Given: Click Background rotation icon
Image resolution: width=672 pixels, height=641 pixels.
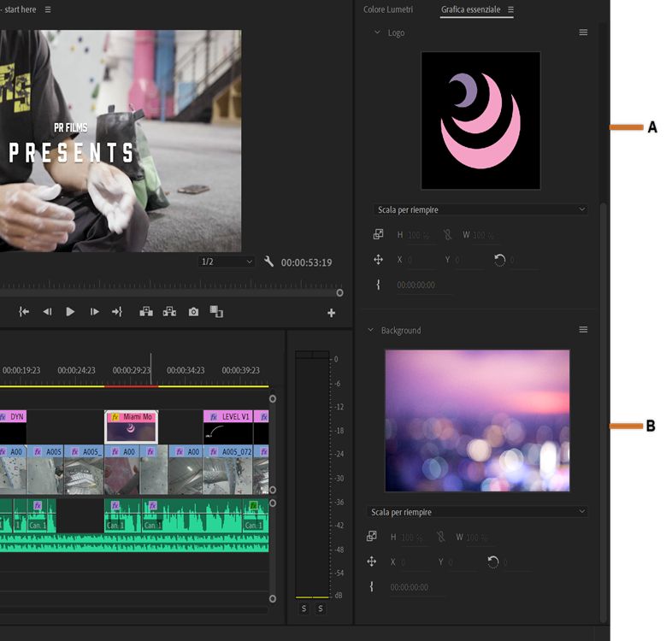Looking at the screenshot, I should tap(492, 562).
